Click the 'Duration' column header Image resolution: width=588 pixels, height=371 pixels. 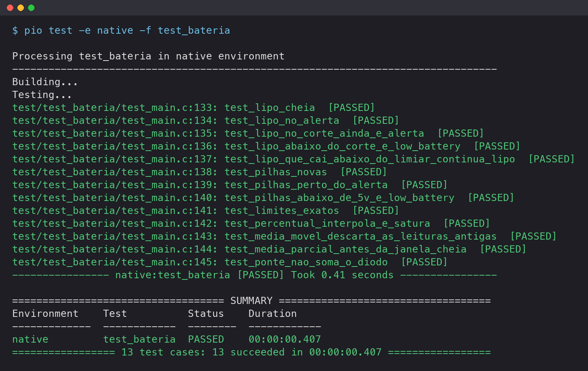click(x=272, y=313)
